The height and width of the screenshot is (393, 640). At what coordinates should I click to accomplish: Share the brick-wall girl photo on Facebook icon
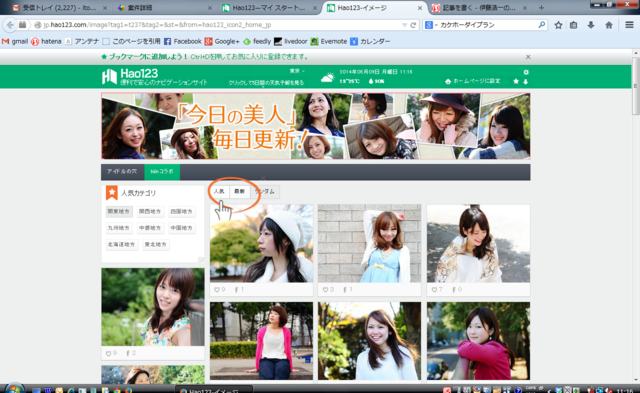tap(345, 290)
